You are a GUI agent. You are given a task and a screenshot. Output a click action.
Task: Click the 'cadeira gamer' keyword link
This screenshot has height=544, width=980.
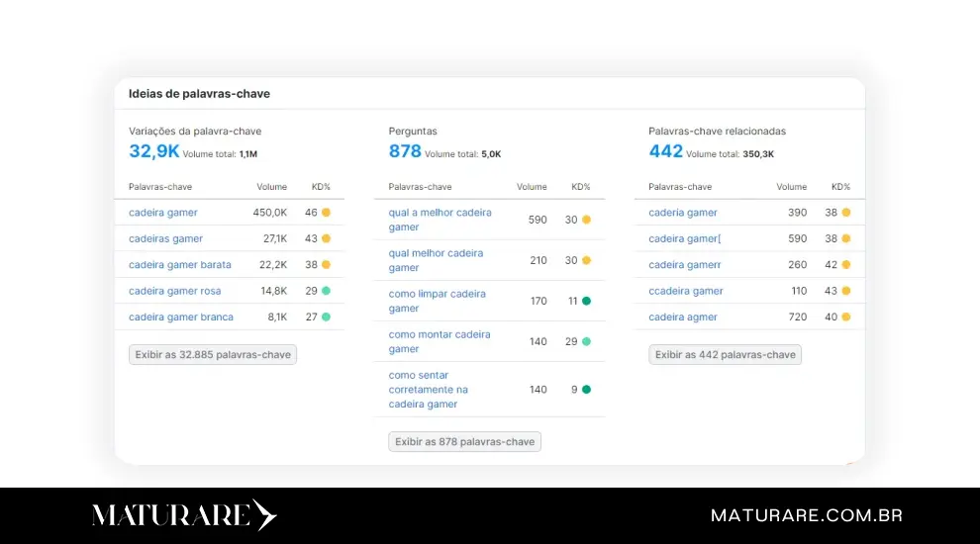click(x=163, y=213)
